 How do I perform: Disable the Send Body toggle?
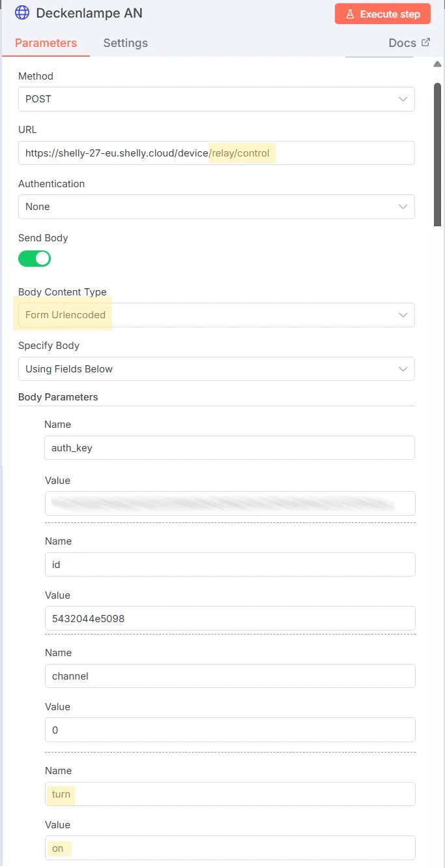(35, 258)
